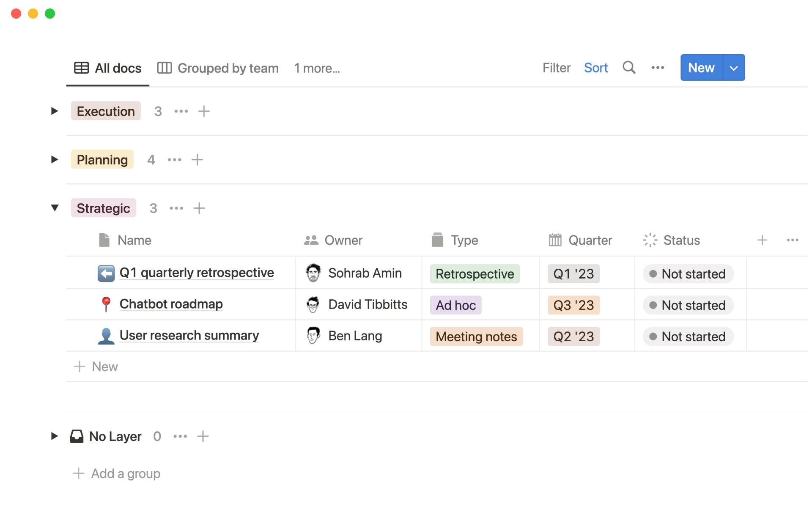Open the 1 more views menu
The height and width of the screenshot is (508, 812).
tap(317, 68)
